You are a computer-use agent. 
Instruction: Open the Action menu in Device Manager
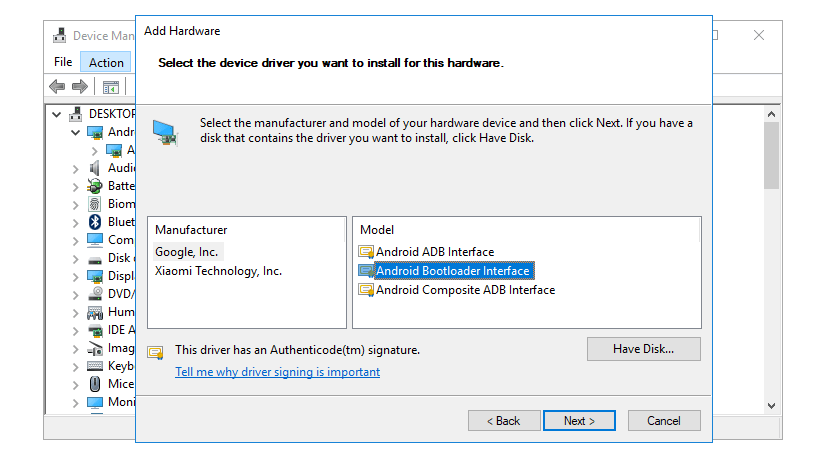[x=106, y=62]
